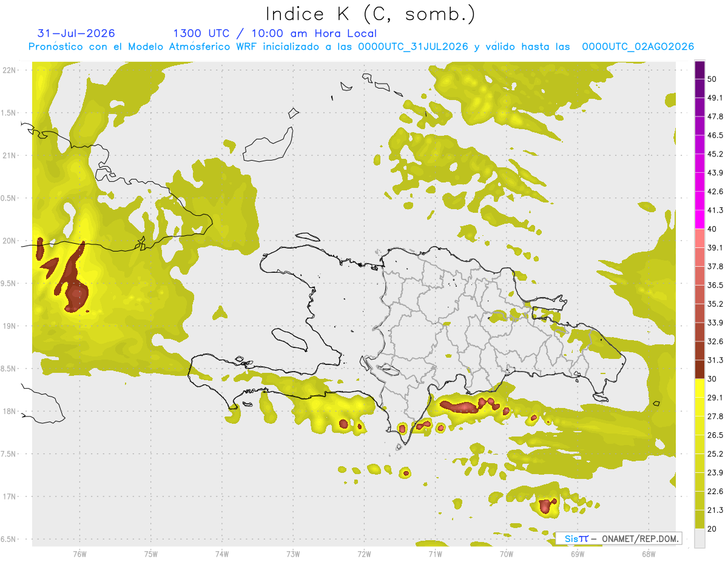728x562 pixels.
Task: Click the legend value 50
Action: tap(712, 79)
